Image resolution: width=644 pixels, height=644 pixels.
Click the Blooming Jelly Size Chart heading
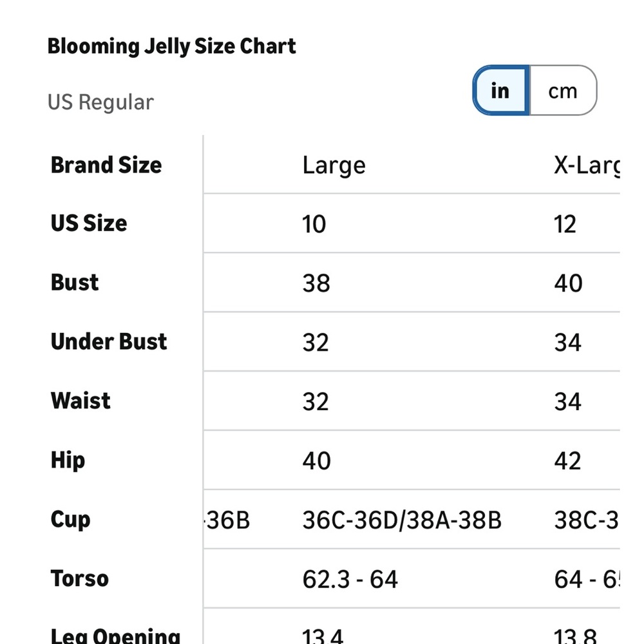pos(172,46)
